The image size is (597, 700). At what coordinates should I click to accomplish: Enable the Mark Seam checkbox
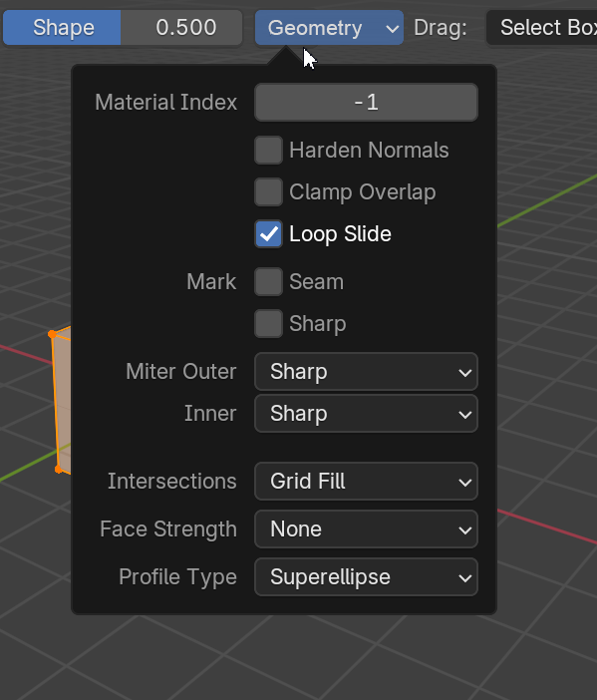click(x=269, y=282)
